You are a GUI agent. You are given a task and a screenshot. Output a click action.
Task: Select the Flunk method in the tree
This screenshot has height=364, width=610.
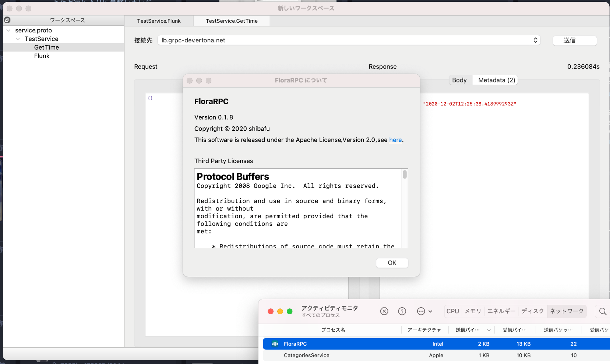(x=42, y=56)
